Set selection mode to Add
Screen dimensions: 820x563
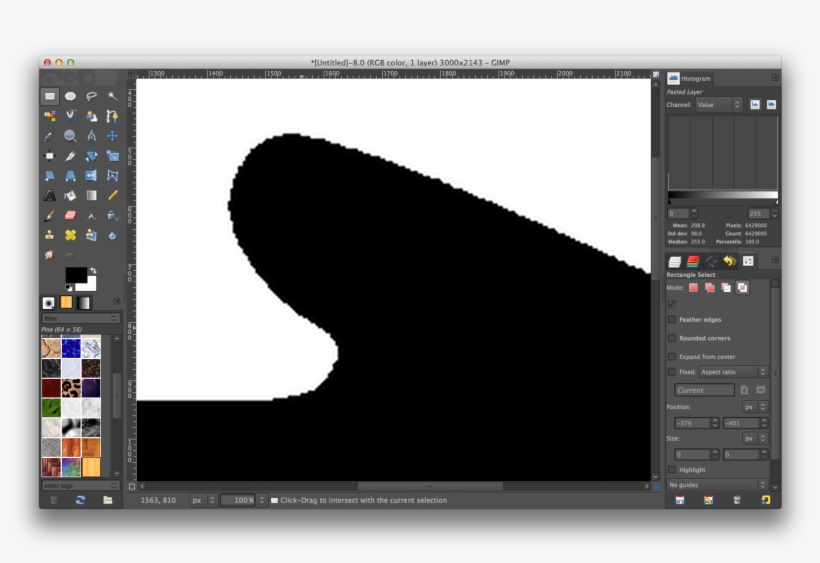pos(710,288)
